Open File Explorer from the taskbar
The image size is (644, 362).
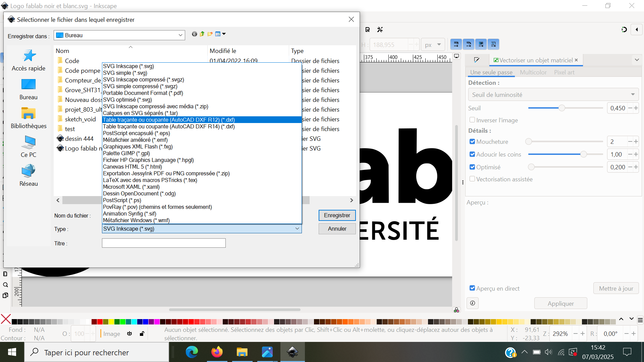point(242,352)
